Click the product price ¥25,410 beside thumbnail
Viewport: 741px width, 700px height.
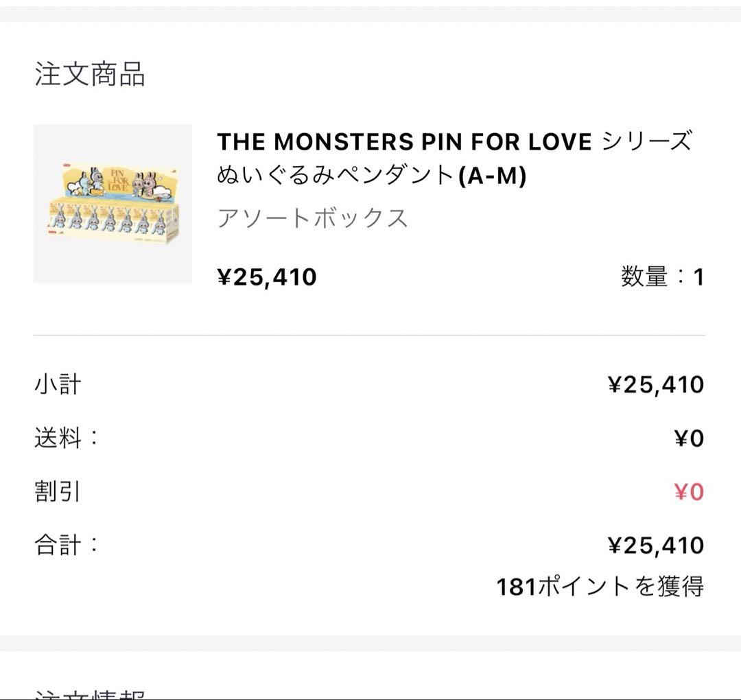[x=267, y=277]
